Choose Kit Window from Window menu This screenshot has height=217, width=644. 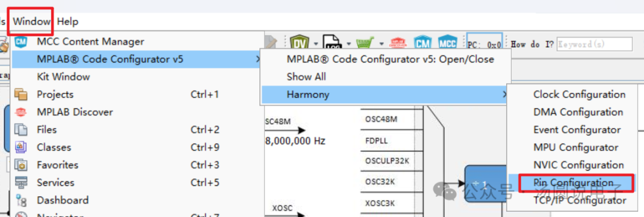pos(63,77)
